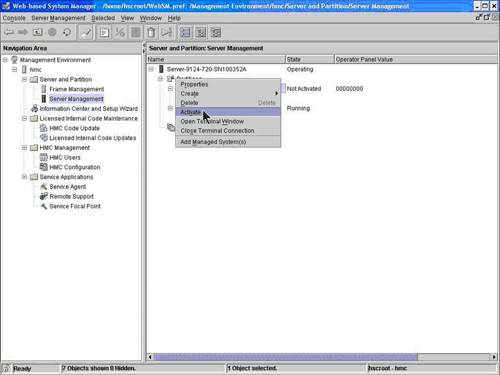500x375 pixels.
Task: Collapse Licensed Internal Code Maintenance folder
Action: pos(24,118)
